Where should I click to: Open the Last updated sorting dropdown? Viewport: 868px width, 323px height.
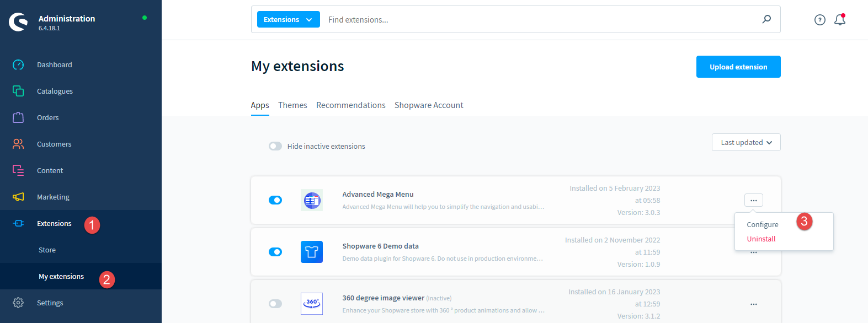(746, 142)
